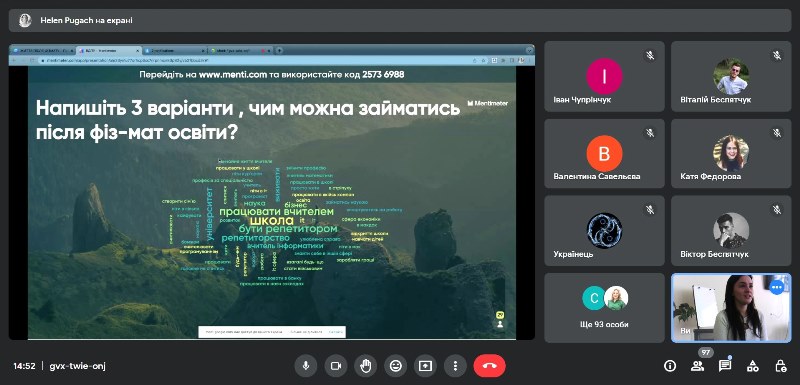
Task: Click the meeting code gvx-twie-onj
Action: point(78,366)
